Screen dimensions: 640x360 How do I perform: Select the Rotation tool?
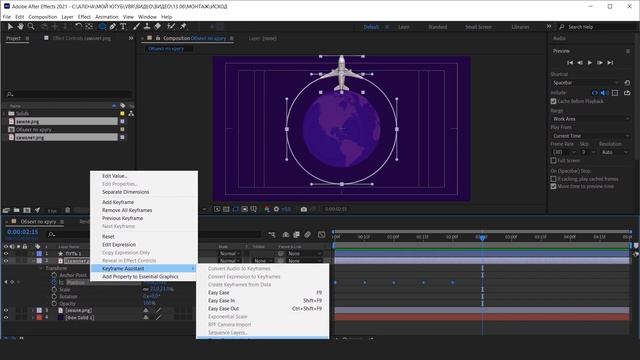78,27
